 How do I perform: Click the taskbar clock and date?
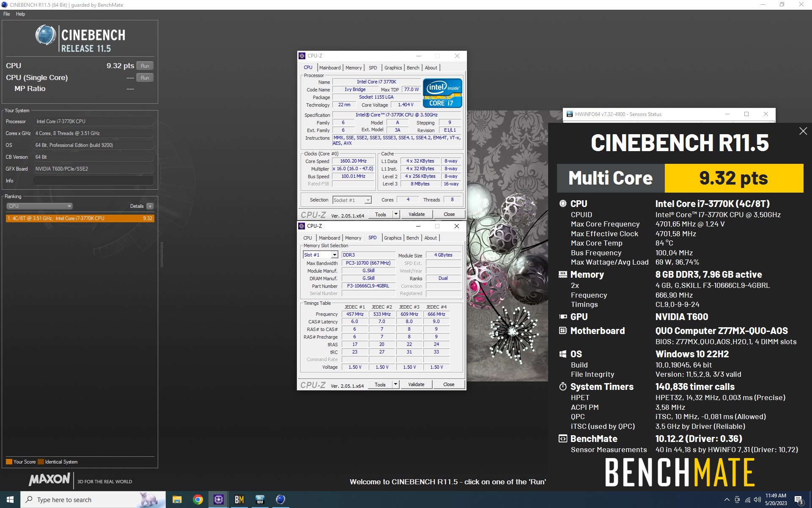pyautogui.click(x=776, y=500)
